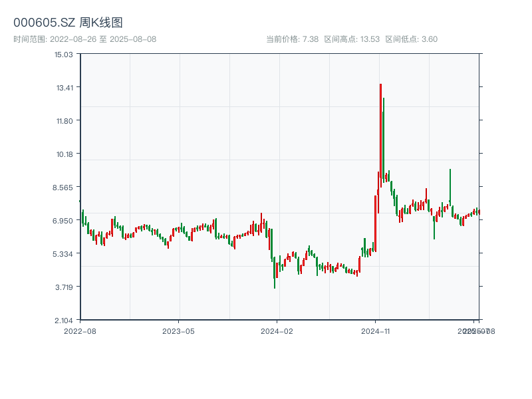The width and height of the screenshot is (532, 399).
Task: Click the 区间低点 3.60 label
Action: (x=411, y=39)
